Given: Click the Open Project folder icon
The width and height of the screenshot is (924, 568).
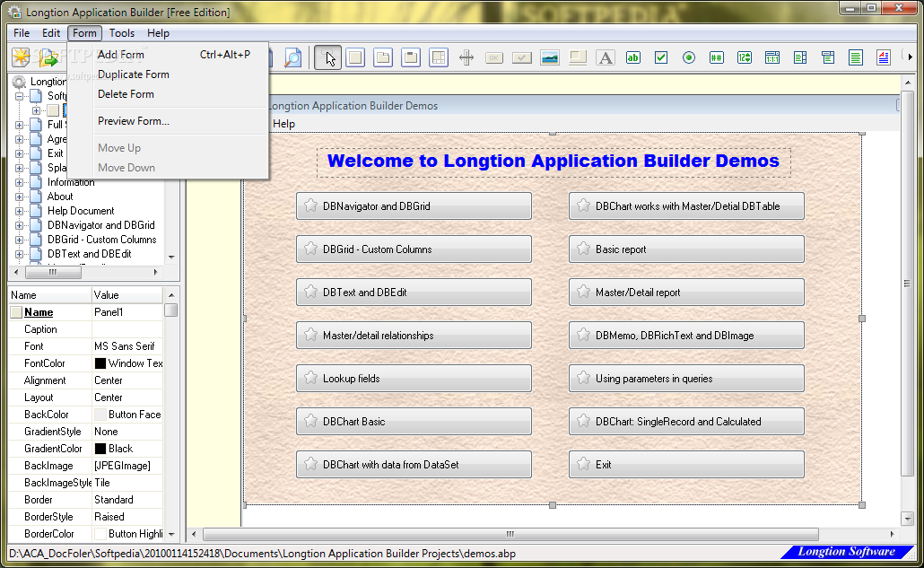Looking at the screenshot, I should pyautogui.click(x=48, y=57).
